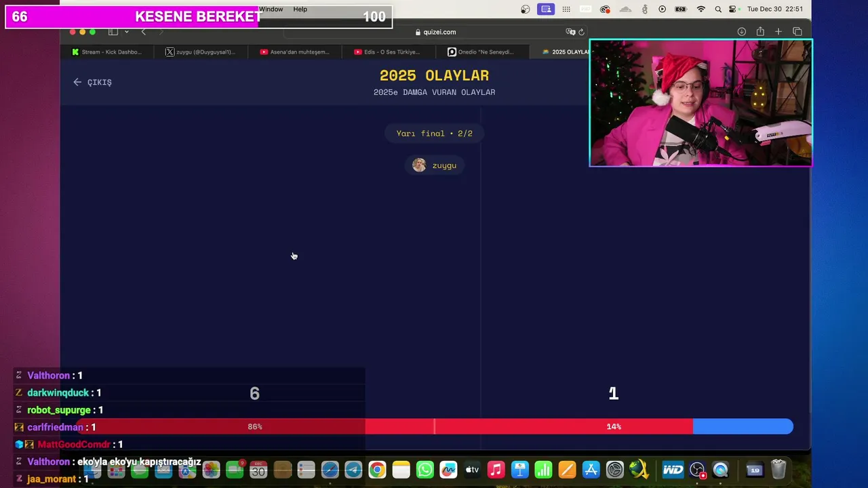Screen dimensions: 868x488
Task: Open Trash from the dock
Action: pos(778,470)
